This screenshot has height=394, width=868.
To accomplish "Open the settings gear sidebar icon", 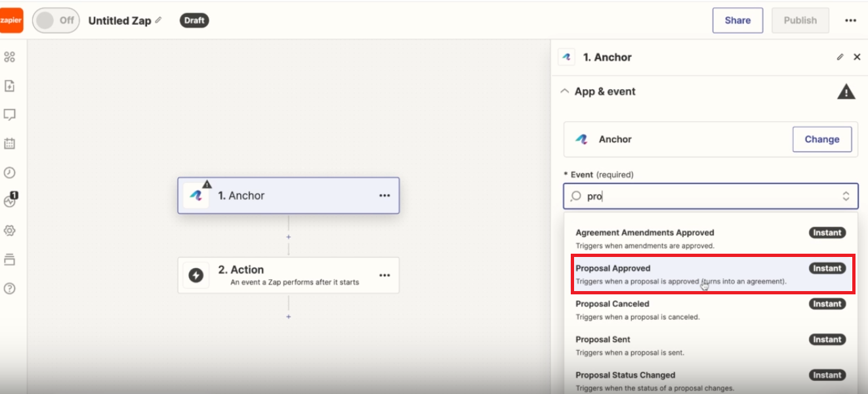I will [9, 231].
